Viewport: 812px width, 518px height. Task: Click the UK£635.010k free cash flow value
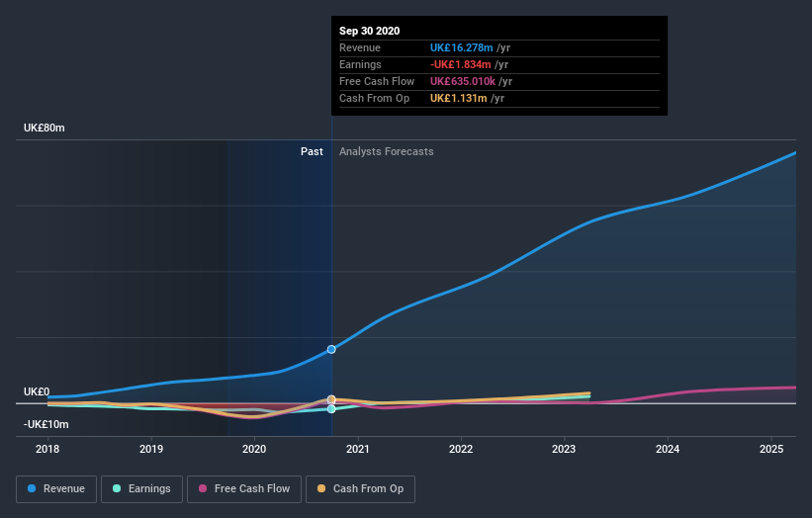coord(463,81)
